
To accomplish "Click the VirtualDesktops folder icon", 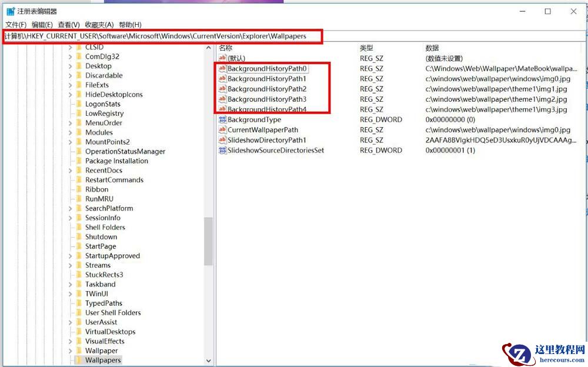I will point(79,331).
